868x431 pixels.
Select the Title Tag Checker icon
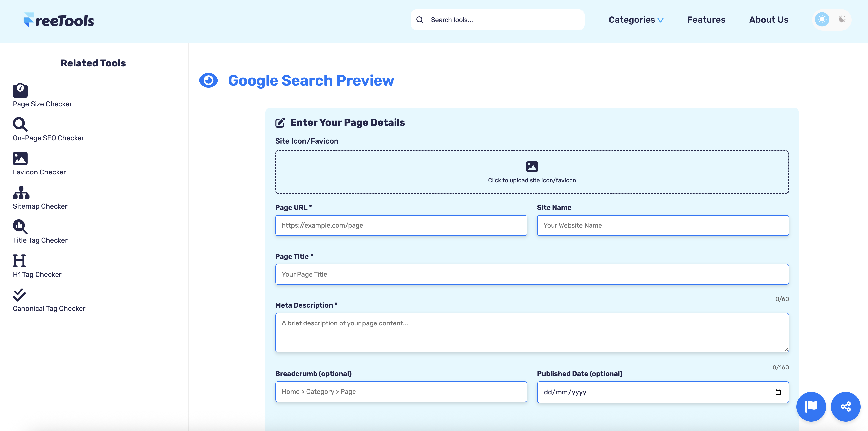20,227
